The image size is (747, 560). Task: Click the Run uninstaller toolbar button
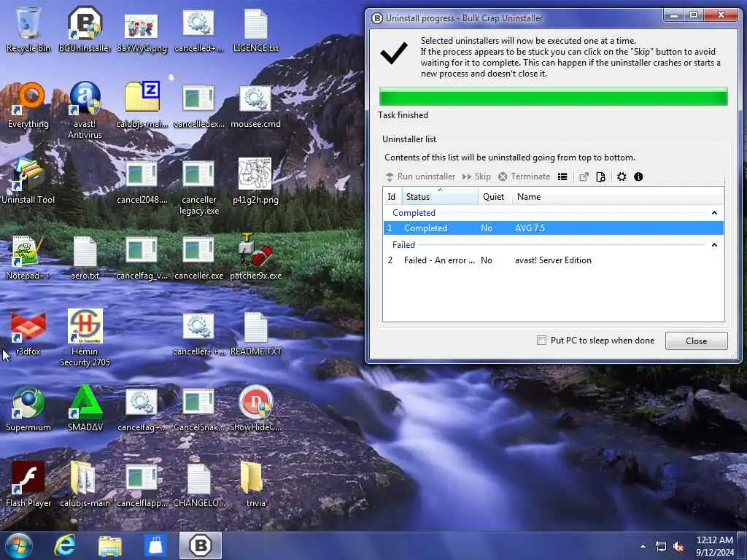tap(420, 176)
